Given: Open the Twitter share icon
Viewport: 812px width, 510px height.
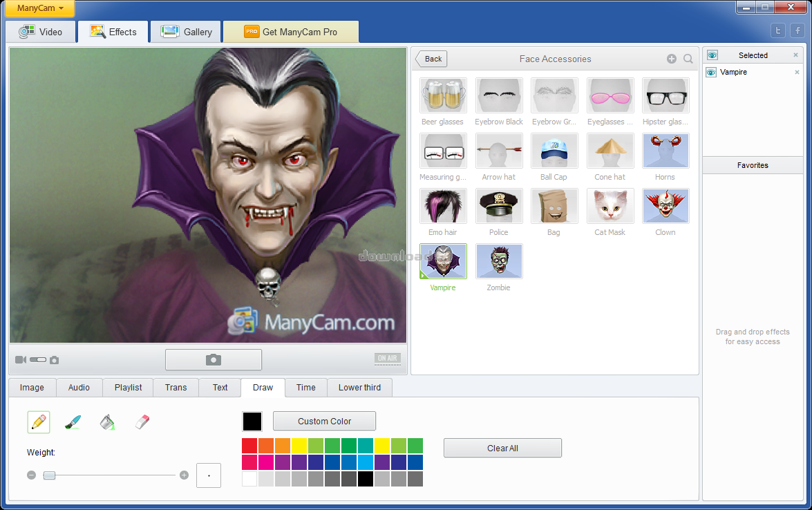Looking at the screenshot, I should pos(779,31).
